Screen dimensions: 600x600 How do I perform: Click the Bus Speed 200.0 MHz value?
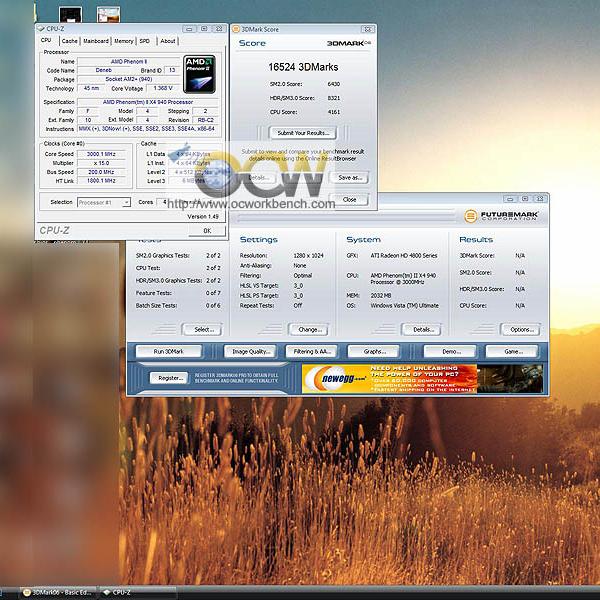click(x=101, y=172)
